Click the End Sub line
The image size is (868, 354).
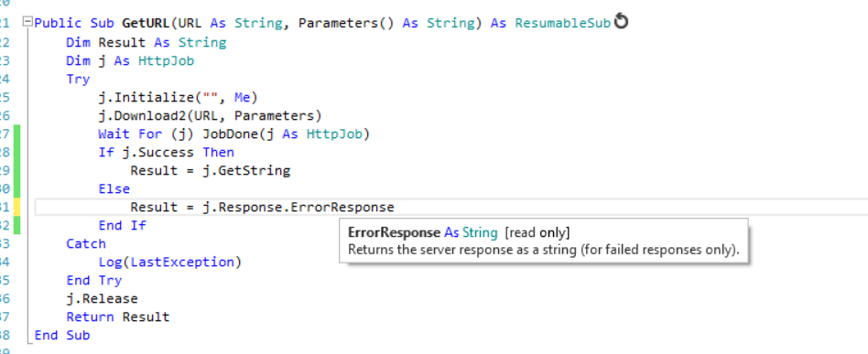pos(62,335)
